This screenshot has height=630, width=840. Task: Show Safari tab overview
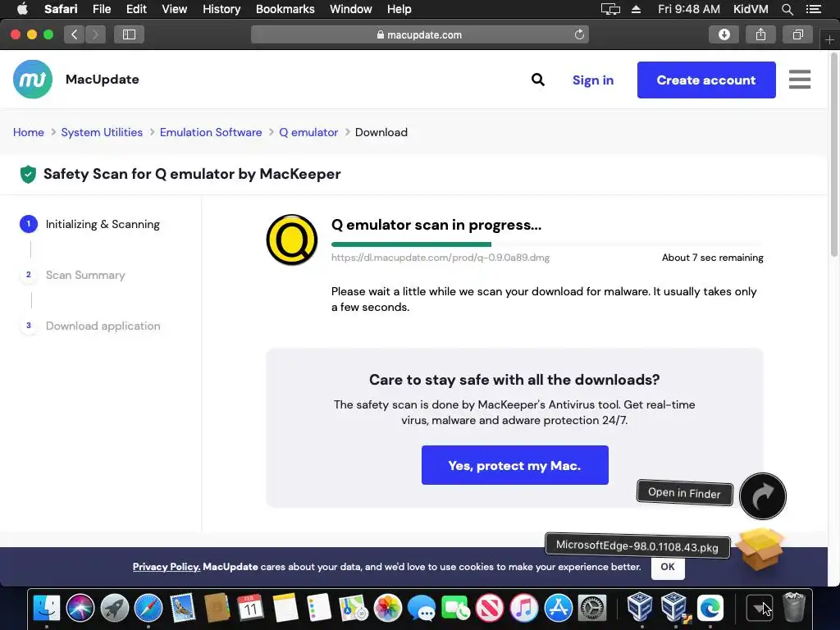(x=797, y=34)
